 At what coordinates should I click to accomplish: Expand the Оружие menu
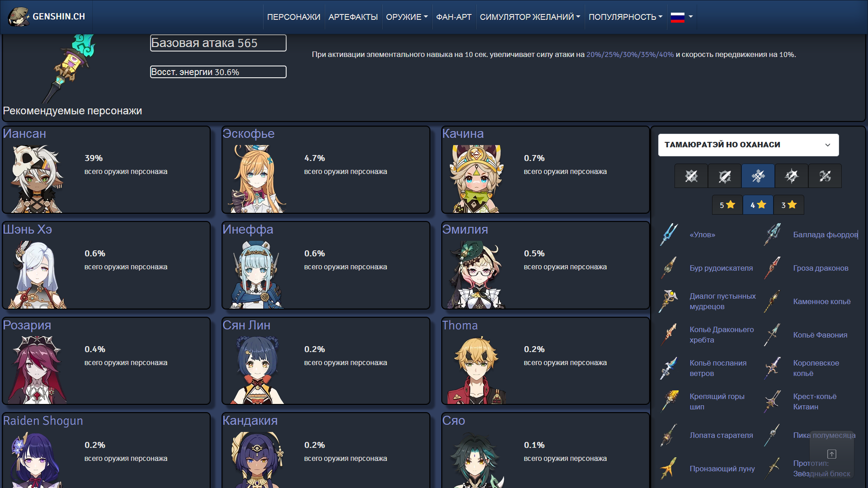406,17
